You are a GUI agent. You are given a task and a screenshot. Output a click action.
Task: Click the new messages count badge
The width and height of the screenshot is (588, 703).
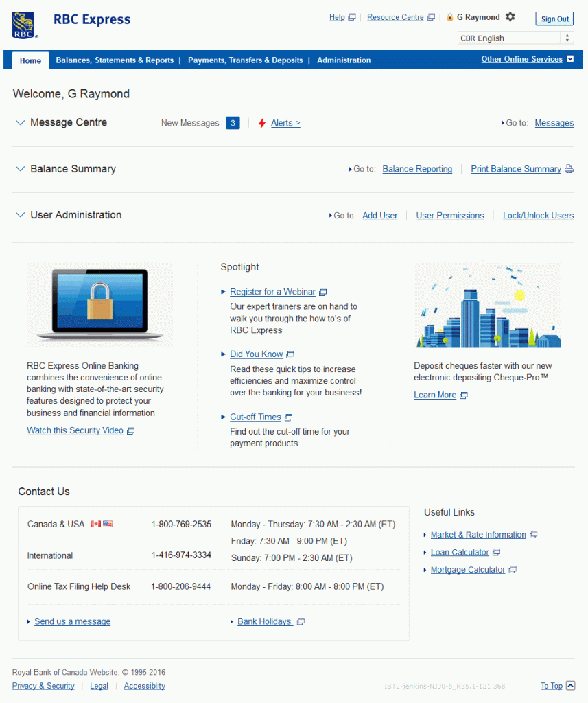(x=233, y=123)
